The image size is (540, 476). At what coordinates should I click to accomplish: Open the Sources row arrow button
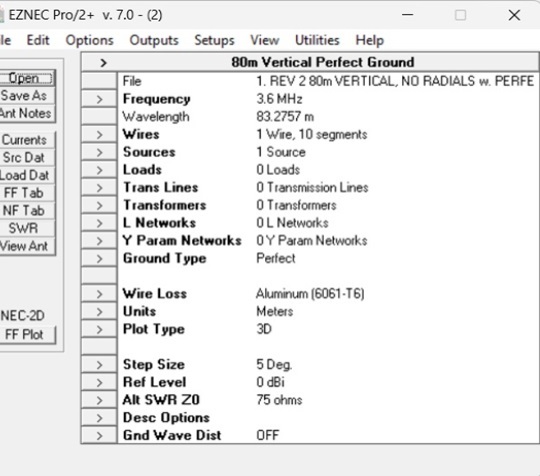(99, 152)
